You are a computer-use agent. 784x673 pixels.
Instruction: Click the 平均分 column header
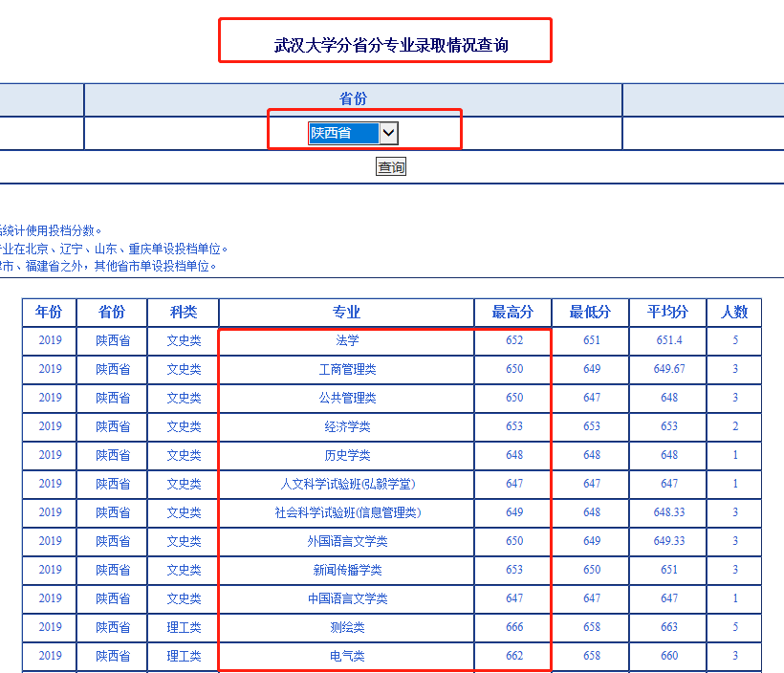(x=668, y=312)
